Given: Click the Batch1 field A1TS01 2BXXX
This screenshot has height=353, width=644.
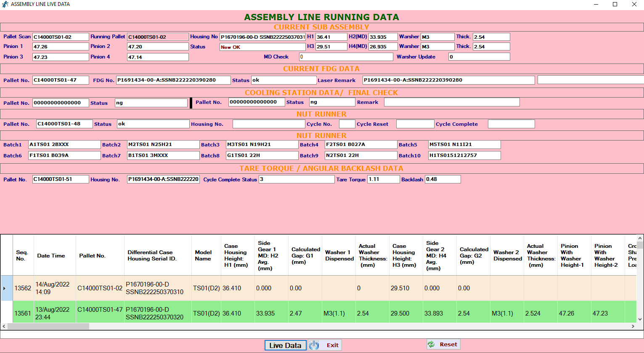Looking at the screenshot, I should click(64, 145).
